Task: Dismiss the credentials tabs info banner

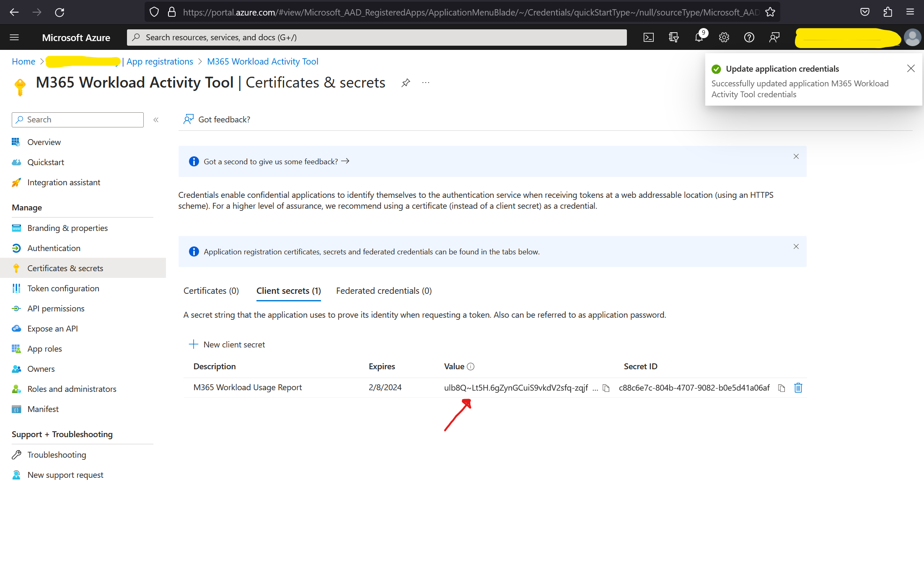Action: click(x=796, y=246)
